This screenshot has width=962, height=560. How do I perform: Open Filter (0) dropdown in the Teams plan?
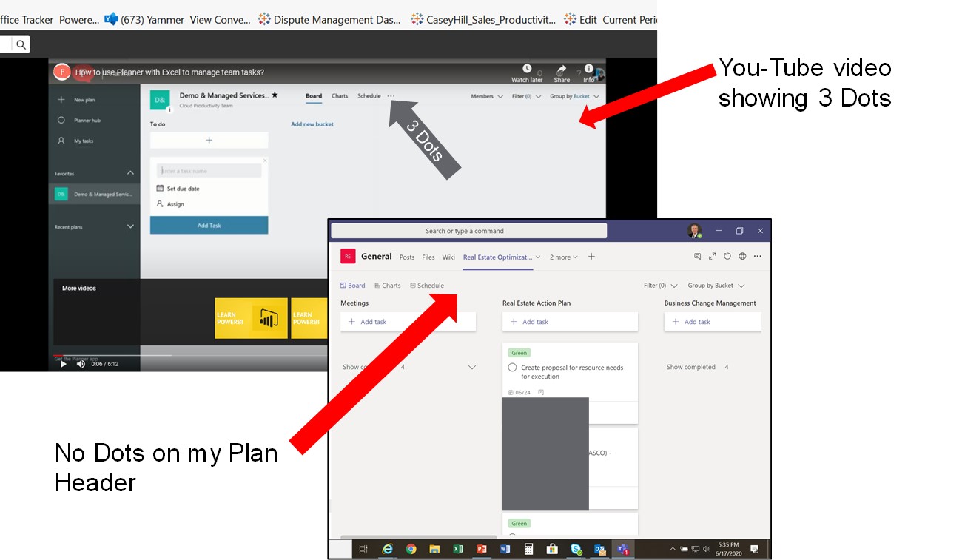[x=661, y=286]
